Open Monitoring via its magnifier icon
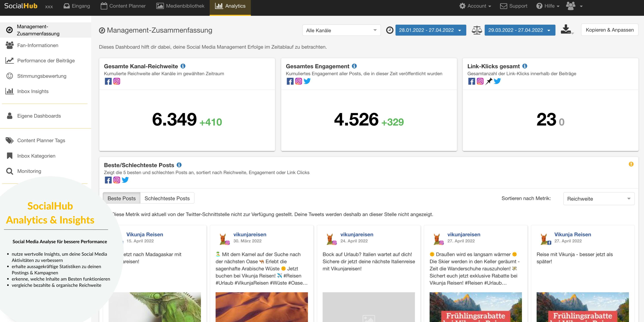This screenshot has height=322, width=644. coord(9,171)
